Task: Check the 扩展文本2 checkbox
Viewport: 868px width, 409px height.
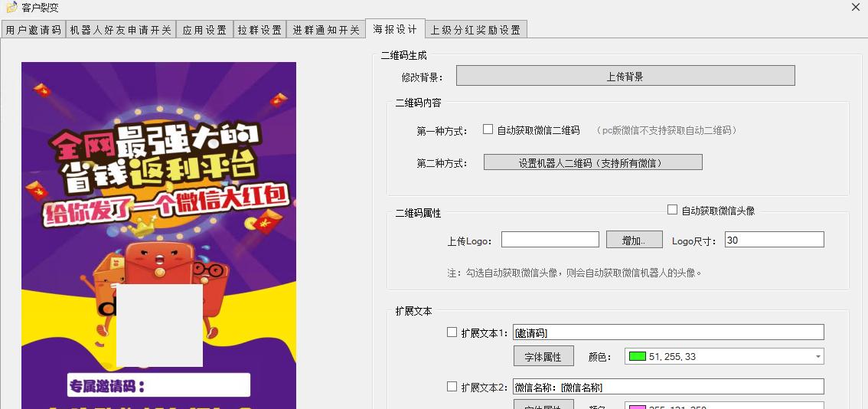Action: pyautogui.click(x=452, y=386)
